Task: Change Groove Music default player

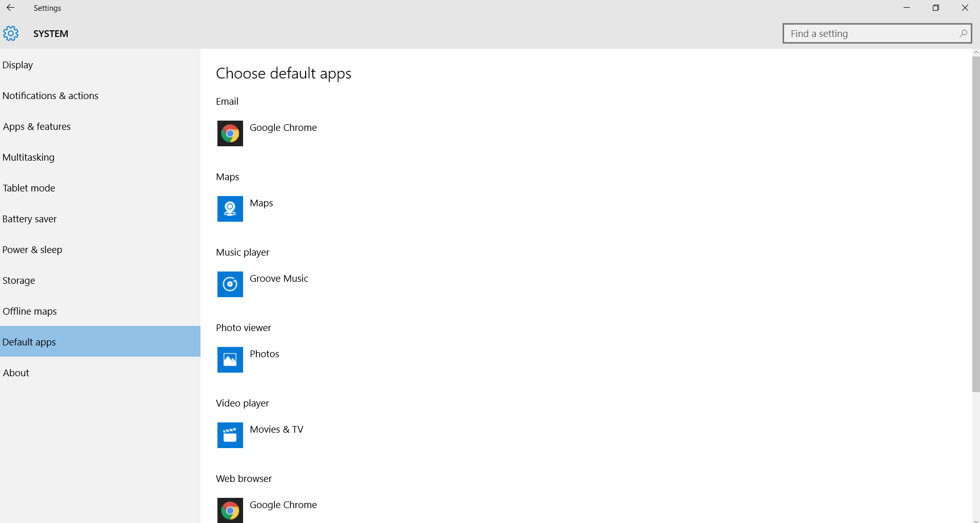Action: (x=279, y=279)
